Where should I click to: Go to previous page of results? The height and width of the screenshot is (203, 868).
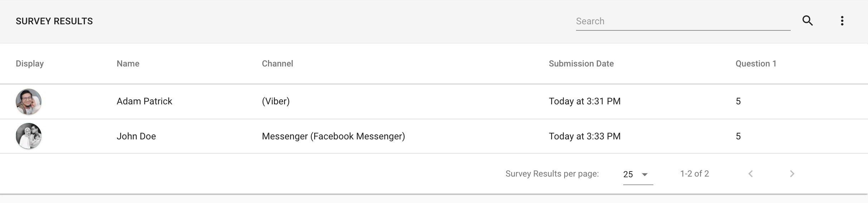point(751,174)
